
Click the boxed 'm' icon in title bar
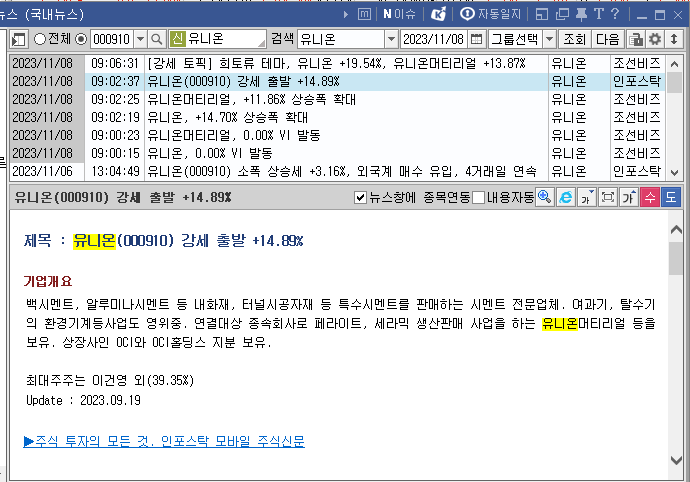[364, 15]
